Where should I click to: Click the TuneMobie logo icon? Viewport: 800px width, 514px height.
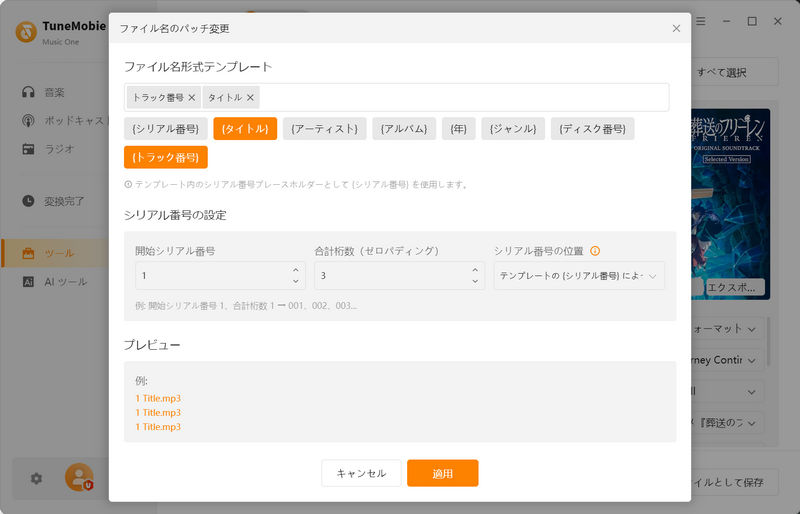click(26, 32)
